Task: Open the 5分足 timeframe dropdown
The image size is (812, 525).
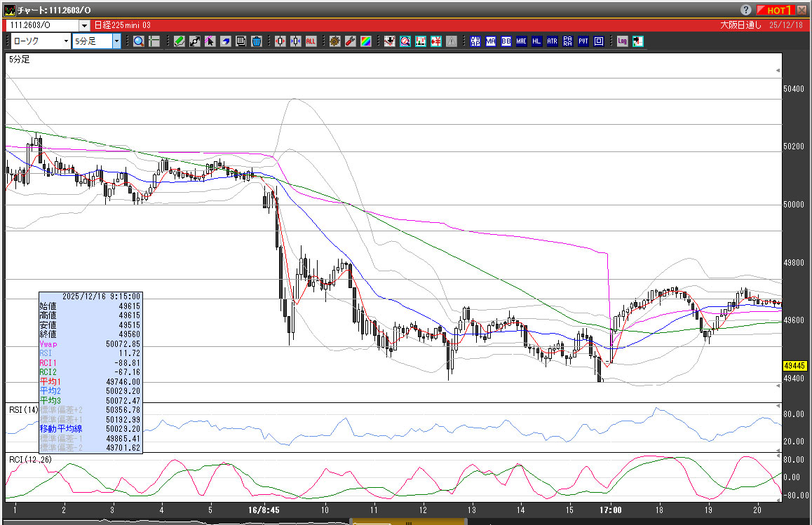Action: 116,41
